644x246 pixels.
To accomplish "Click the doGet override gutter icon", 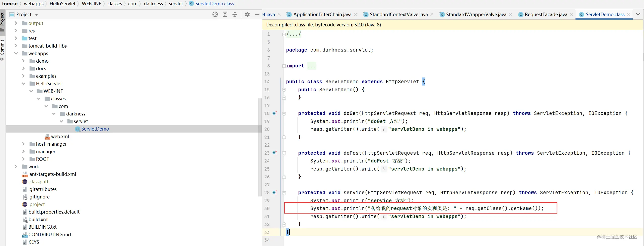I will click(x=275, y=113).
